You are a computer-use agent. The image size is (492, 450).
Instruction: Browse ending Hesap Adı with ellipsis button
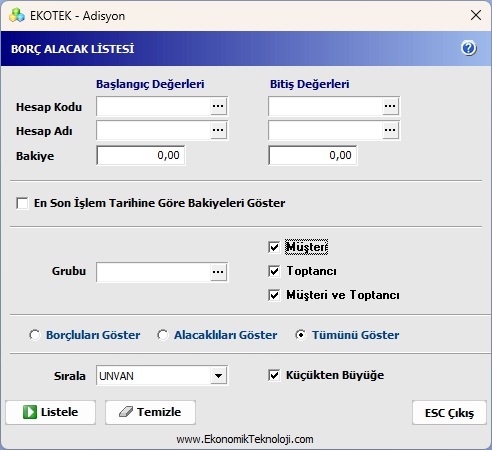click(390, 130)
